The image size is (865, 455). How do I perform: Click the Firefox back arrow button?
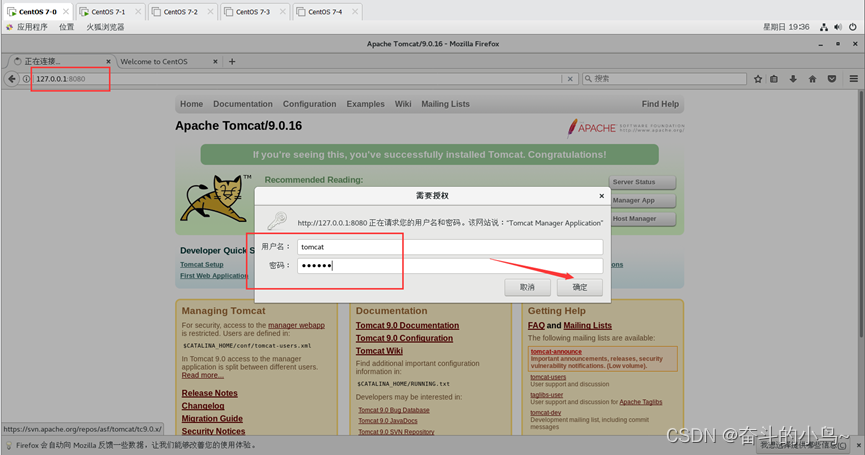[x=12, y=78]
